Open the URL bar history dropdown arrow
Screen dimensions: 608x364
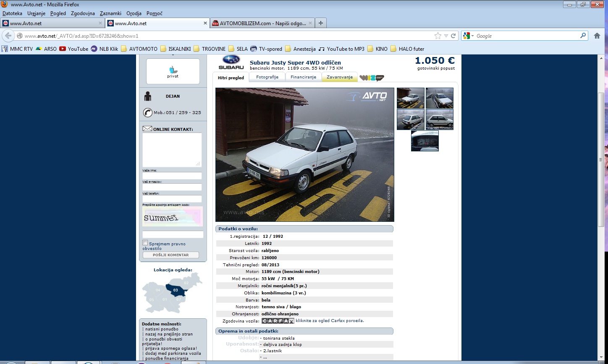pyautogui.click(x=446, y=36)
